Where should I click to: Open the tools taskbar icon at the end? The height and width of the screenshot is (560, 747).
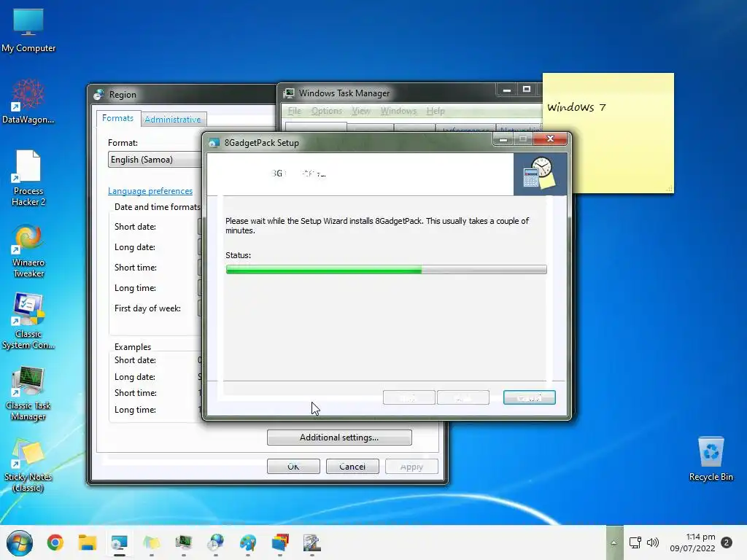point(312,542)
